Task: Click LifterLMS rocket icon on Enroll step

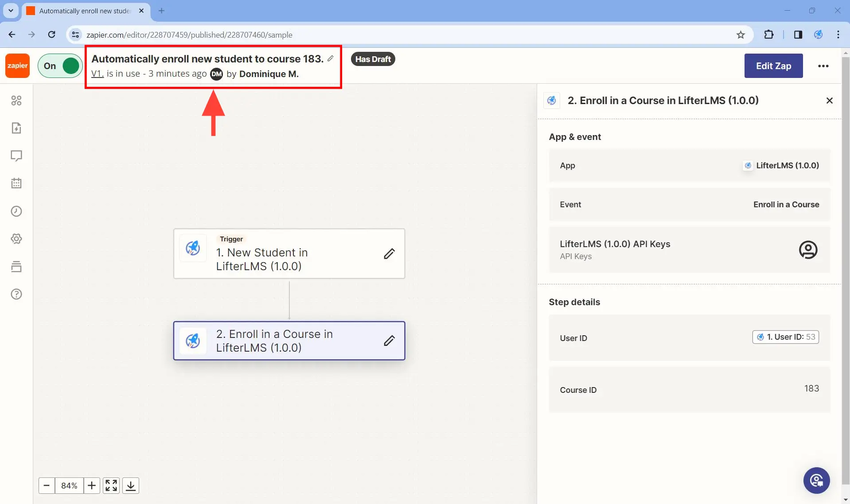Action: (x=193, y=341)
